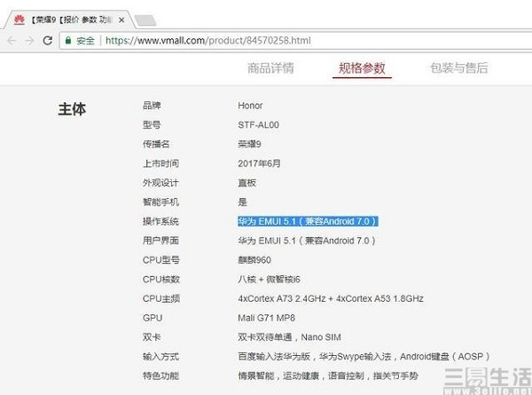532x395 pixels.
Task: Click the 2017年6月 value
Action: coord(259,163)
